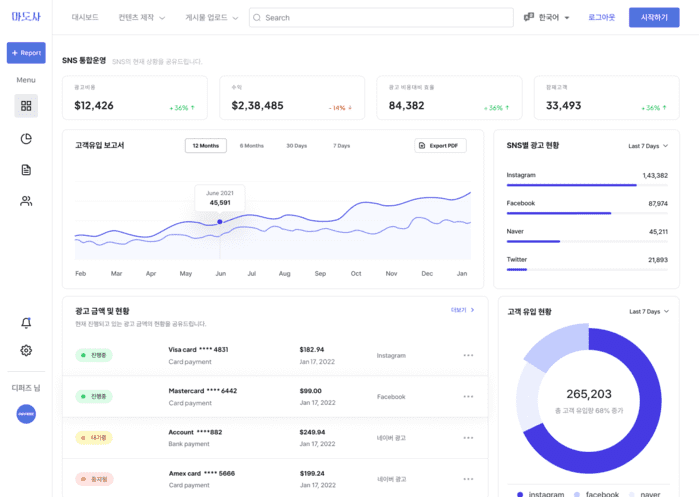This screenshot has height=497, width=699.
Task: Expand the 한국어 language dropdown
Action: click(547, 18)
